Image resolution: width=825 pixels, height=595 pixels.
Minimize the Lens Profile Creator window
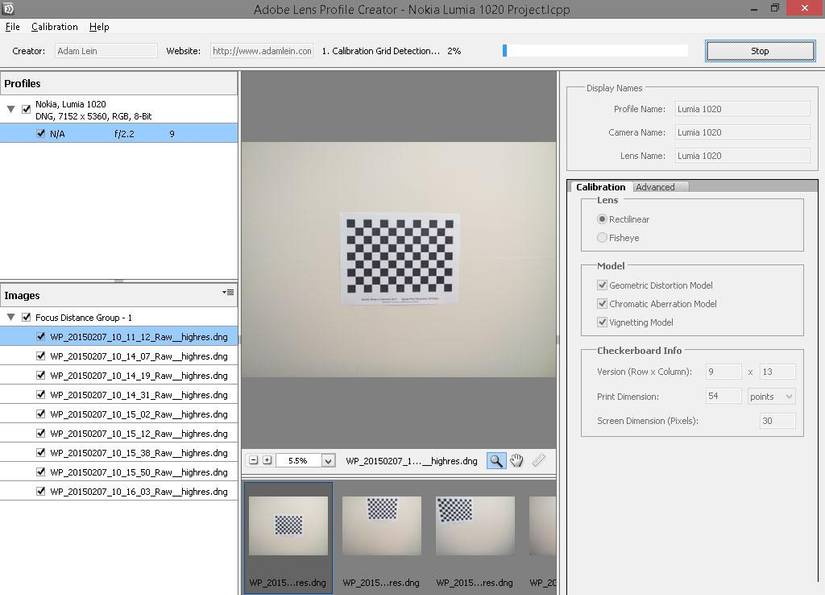(753, 9)
